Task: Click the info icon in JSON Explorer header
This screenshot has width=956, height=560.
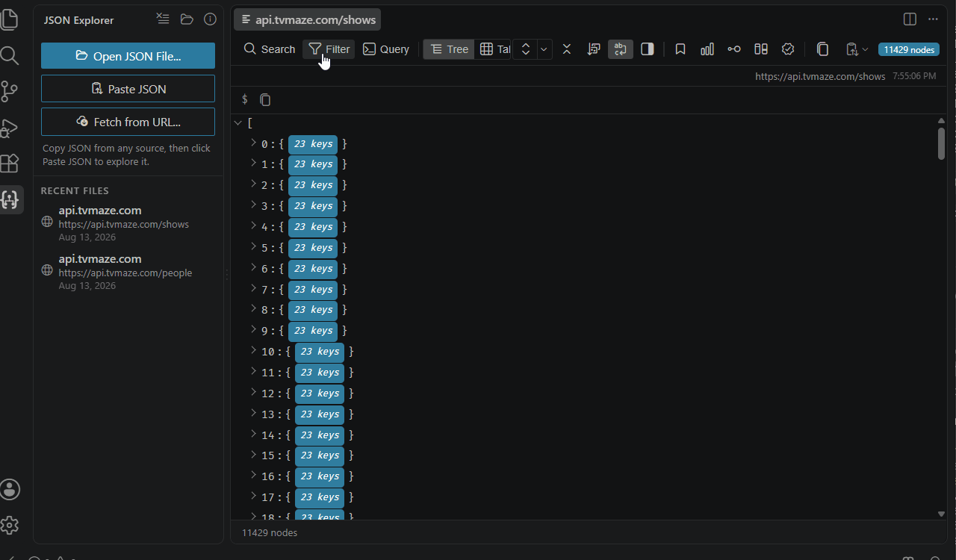Action: click(210, 19)
